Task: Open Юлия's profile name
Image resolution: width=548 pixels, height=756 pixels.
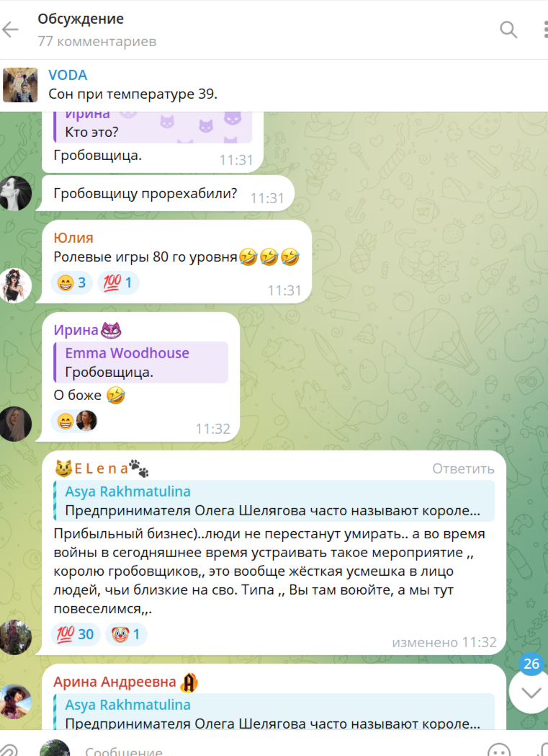Action: (x=73, y=238)
